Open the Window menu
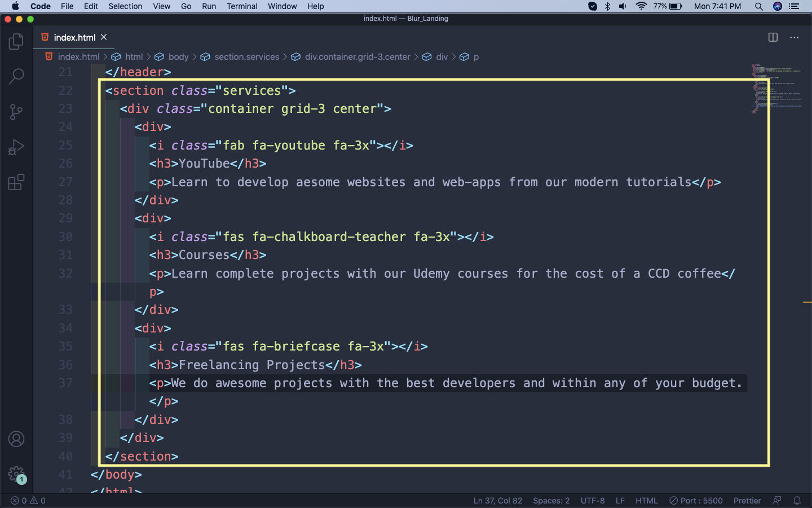Screen dimensions: 812x508 coord(282,6)
